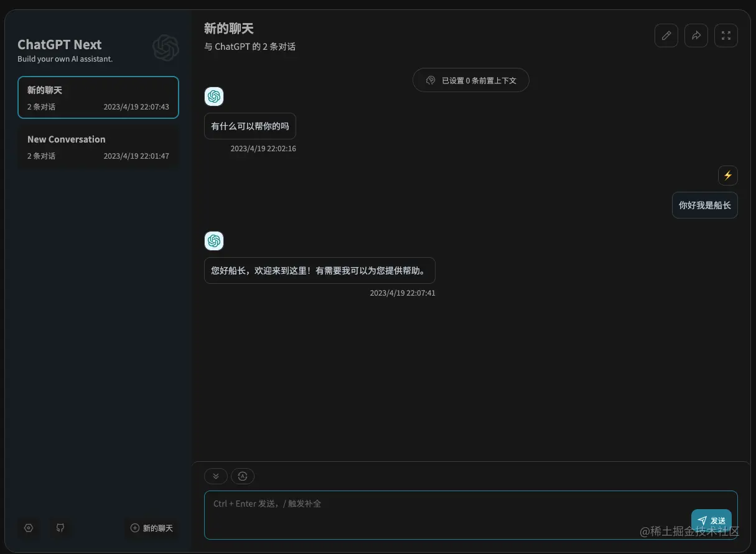Switch to the New Conversation chat

[98, 146]
